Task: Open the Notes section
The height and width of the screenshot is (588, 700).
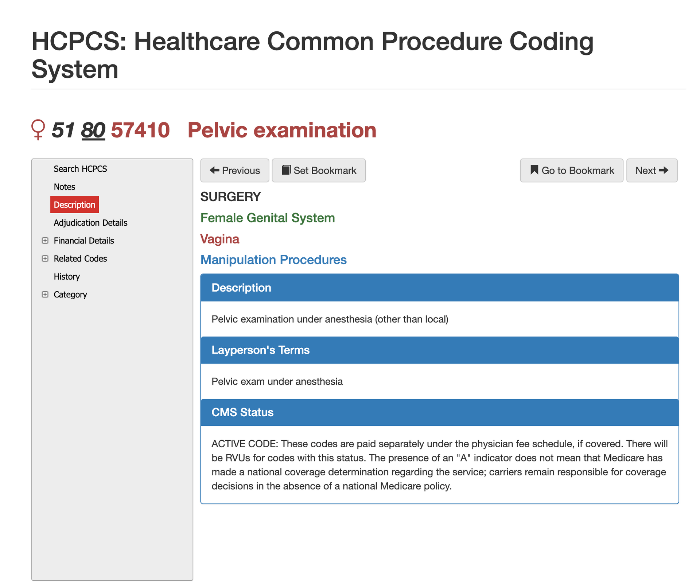Action: coord(64,187)
